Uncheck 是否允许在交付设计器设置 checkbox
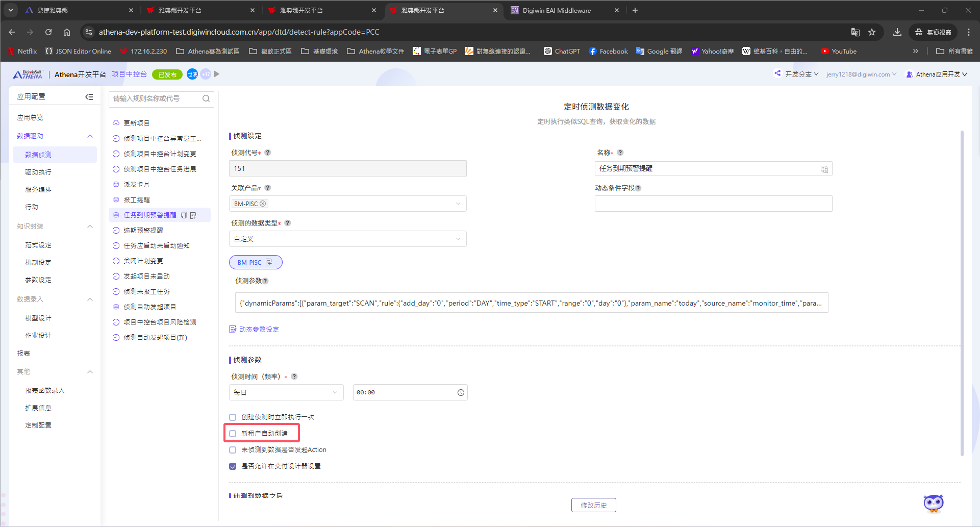 pos(233,466)
